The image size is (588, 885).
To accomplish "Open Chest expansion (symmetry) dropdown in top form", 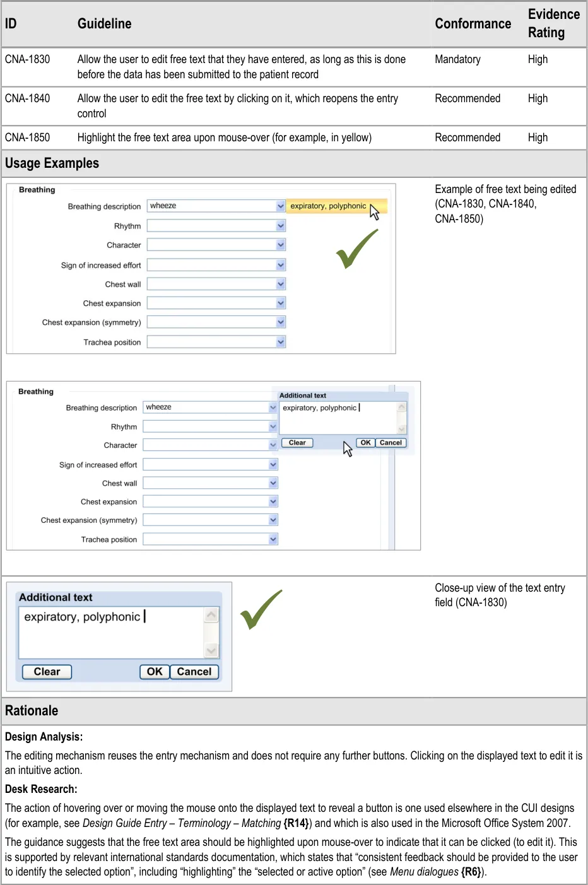I will click(281, 322).
